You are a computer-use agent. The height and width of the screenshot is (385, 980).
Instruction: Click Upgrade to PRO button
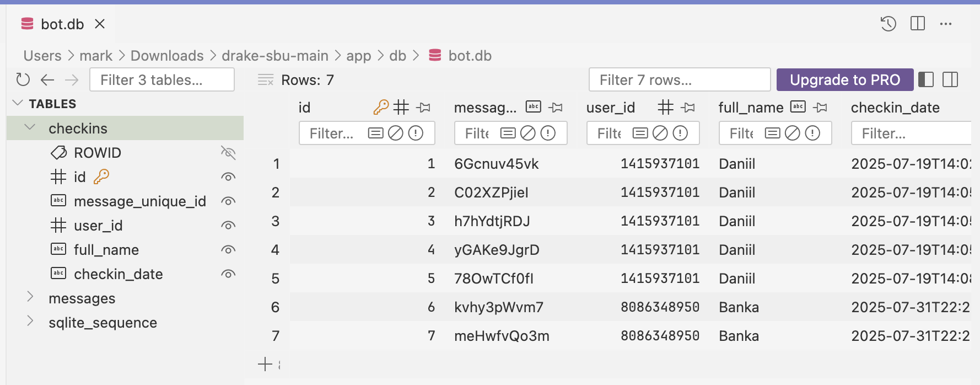[x=845, y=80]
